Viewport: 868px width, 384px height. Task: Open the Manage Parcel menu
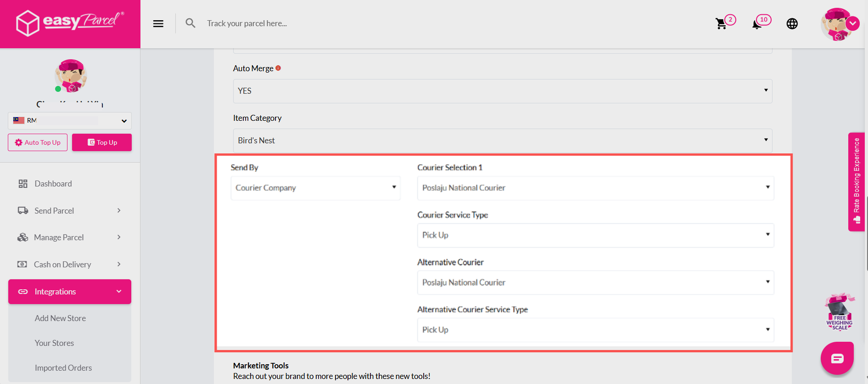point(70,237)
